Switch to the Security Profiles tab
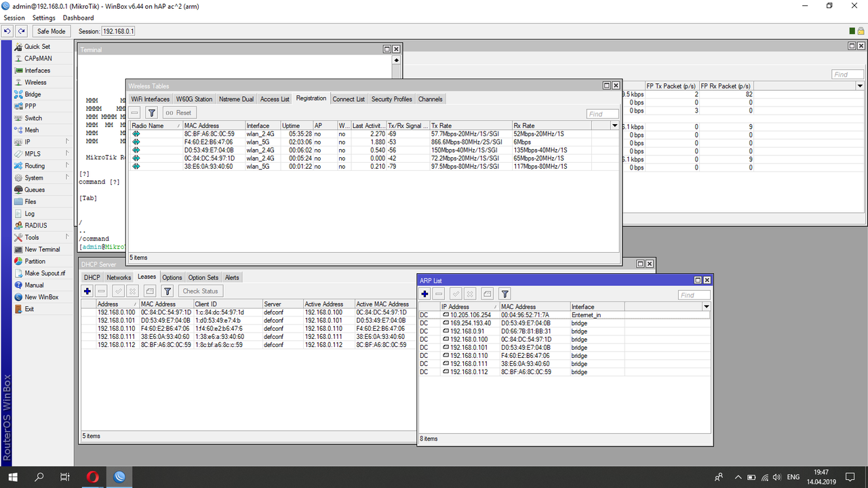The height and width of the screenshot is (488, 868). click(x=391, y=99)
